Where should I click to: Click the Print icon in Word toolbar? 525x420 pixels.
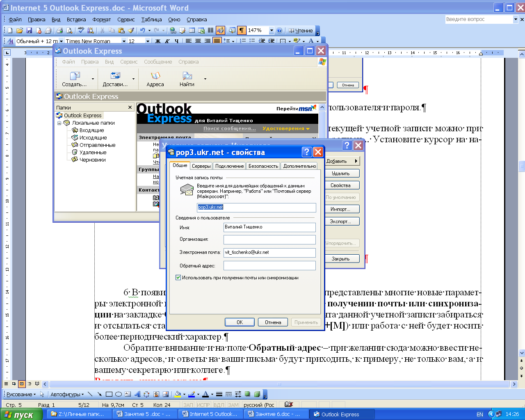[59, 30]
